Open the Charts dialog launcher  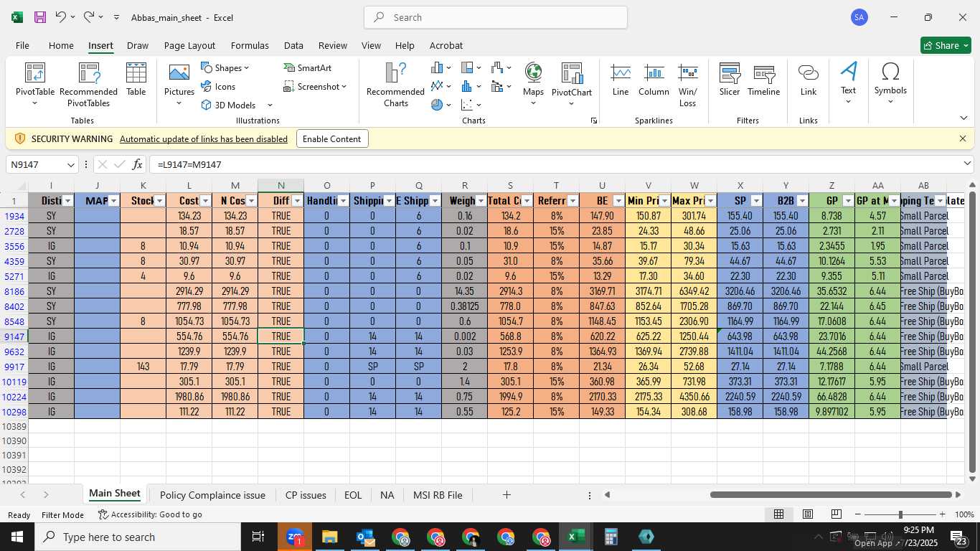pyautogui.click(x=594, y=121)
